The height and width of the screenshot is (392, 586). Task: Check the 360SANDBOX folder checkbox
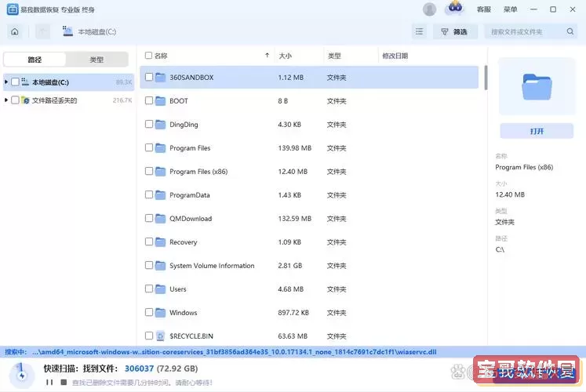click(149, 77)
